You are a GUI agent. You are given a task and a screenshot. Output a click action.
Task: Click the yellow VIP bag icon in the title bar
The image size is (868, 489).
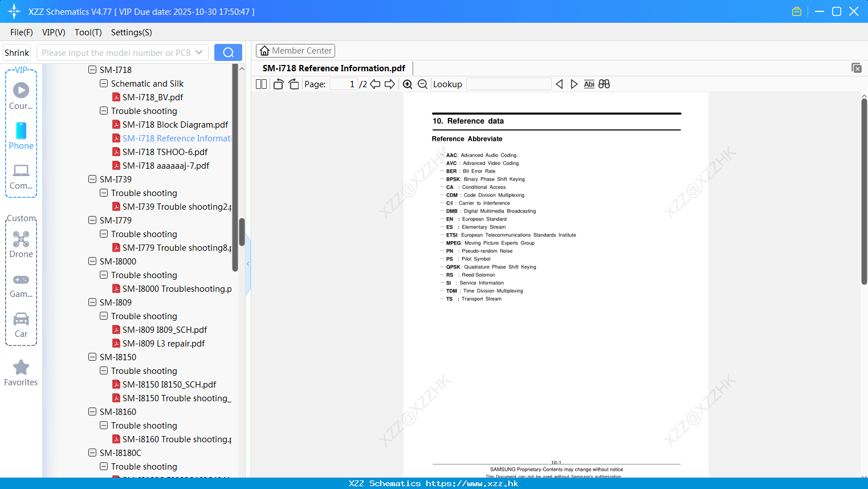tap(797, 11)
